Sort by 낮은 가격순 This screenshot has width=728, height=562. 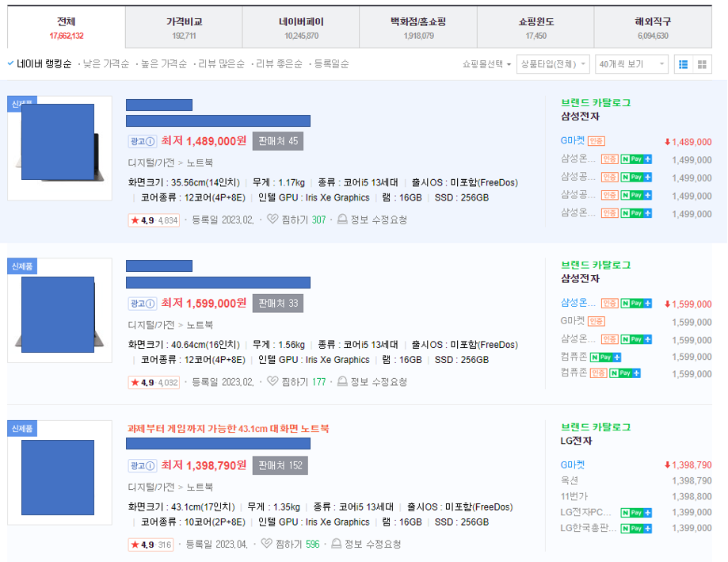(106, 64)
